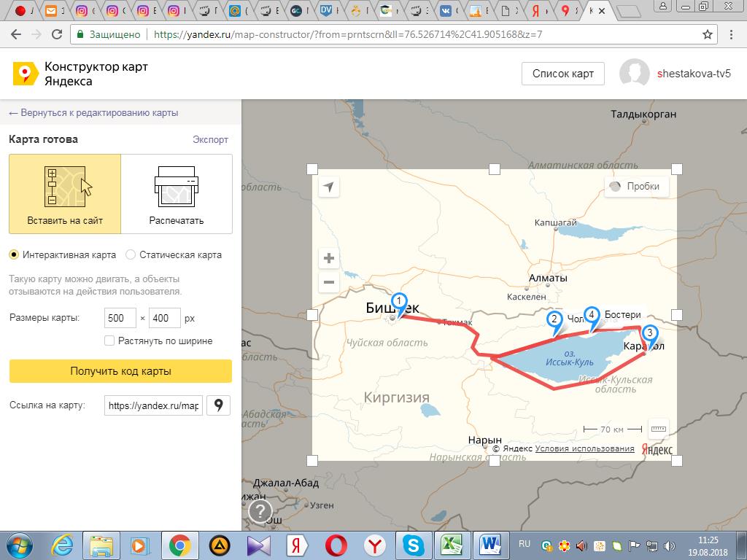Choose the Распечатать option

click(177, 194)
